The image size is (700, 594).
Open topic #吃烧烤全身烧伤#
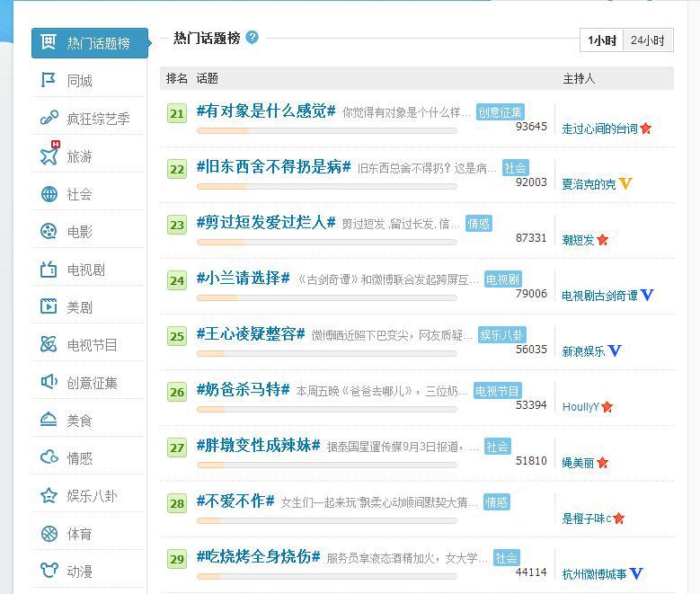[259, 556]
